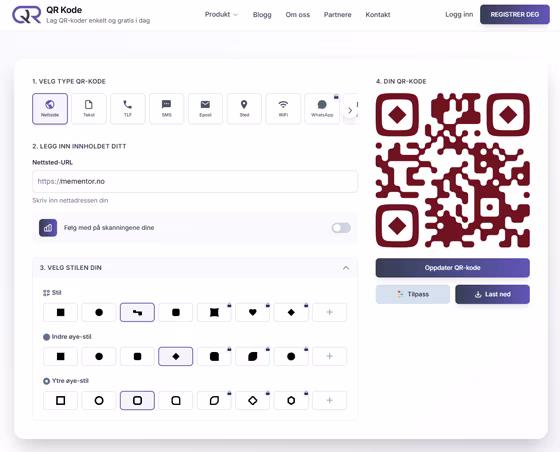
Task: Click the Registrer deg button
Action: pos(515,14)
